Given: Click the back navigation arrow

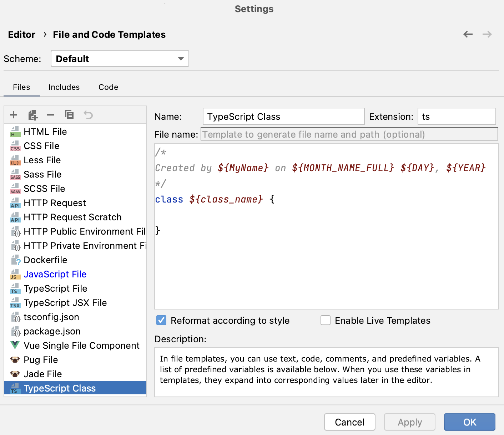Looking at the screenshot, I should pyautogui.click(x=468, y=34).
